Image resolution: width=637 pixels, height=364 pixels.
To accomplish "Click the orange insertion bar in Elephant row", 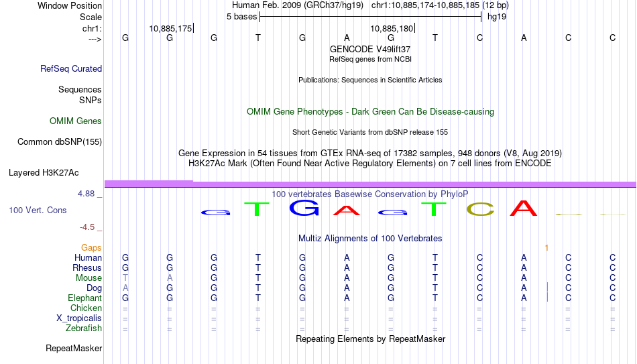I will tap(548, 298).
